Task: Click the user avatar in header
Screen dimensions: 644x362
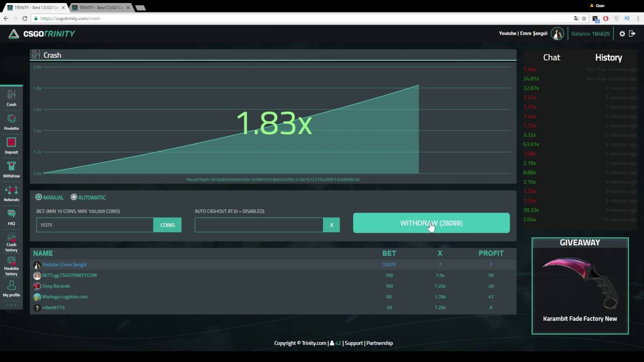Action: [x=557, y=34]
